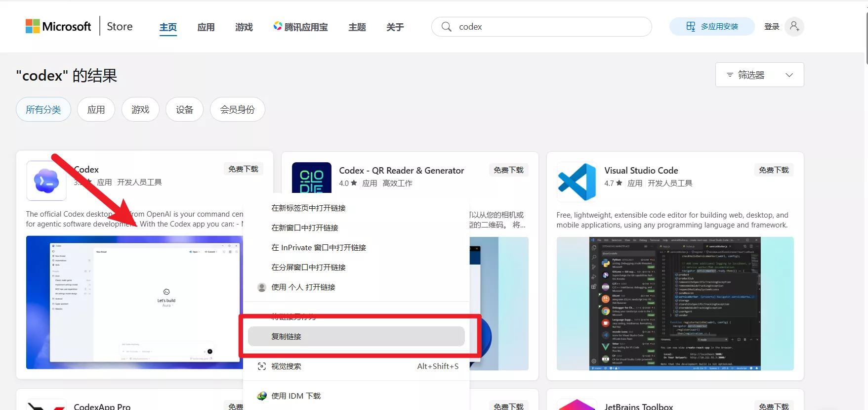
Task: Click 免费下载 on the Codex card
Action: point(244,169)
